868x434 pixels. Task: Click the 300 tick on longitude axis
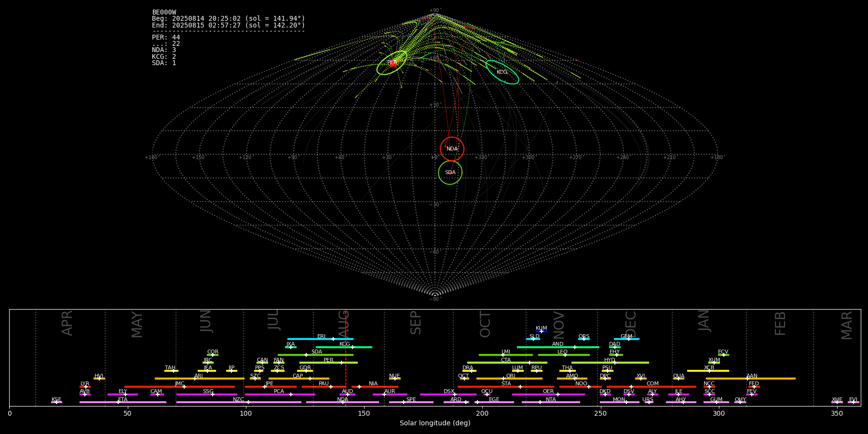(x=719, y=413)
